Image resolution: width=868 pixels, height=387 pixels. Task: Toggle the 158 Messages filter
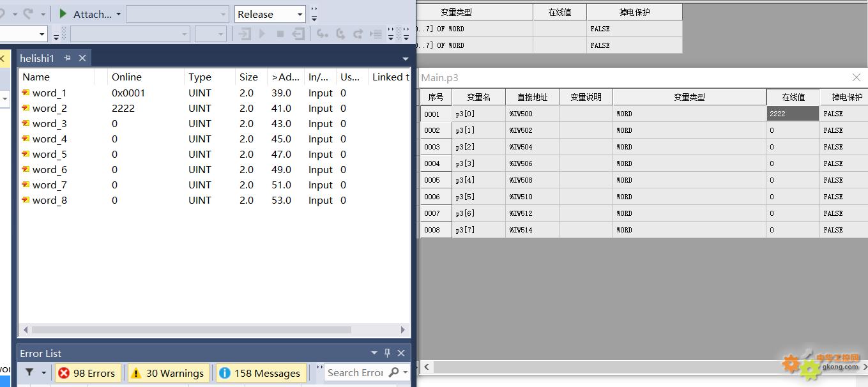(x=261, y=373)
